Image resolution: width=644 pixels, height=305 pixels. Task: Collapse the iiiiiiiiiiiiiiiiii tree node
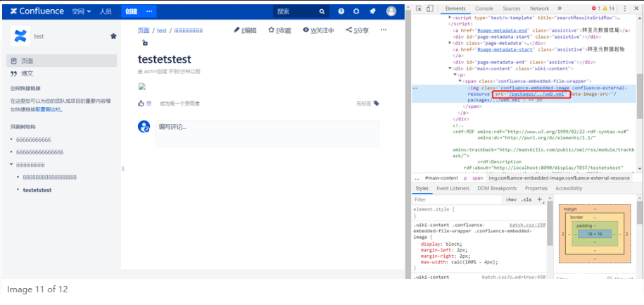[x=11, y=164]
